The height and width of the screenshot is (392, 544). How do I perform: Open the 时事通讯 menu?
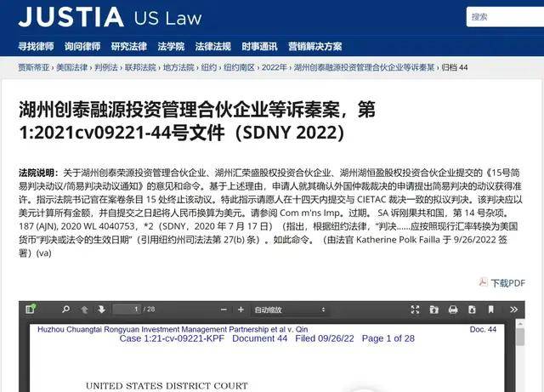(259, 46)
